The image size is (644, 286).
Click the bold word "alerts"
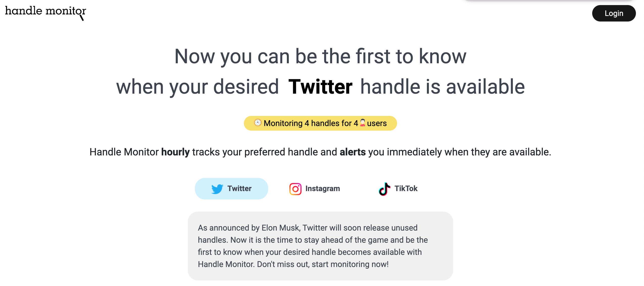[x=353, y=152]
